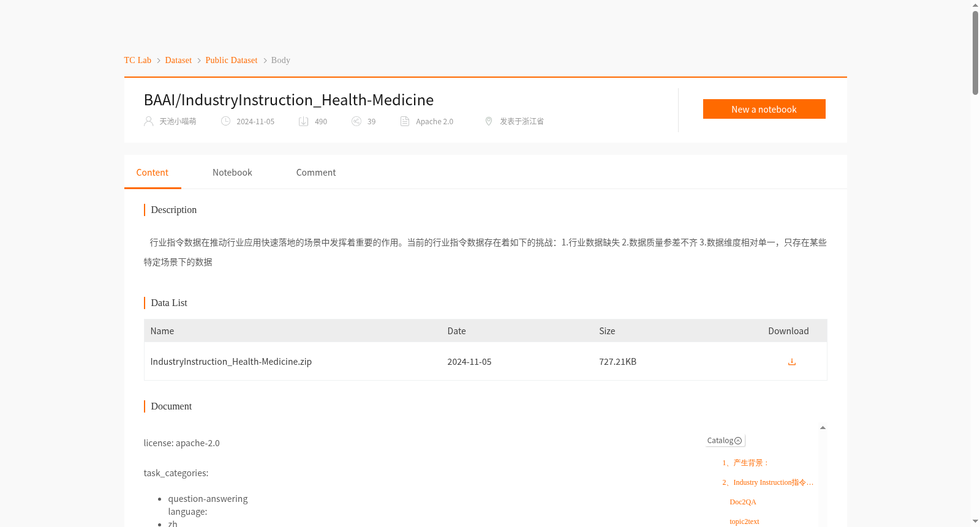Click the Download column header
Image resolution: width=980 pixels, height=527 pixels.
point(788,331)
